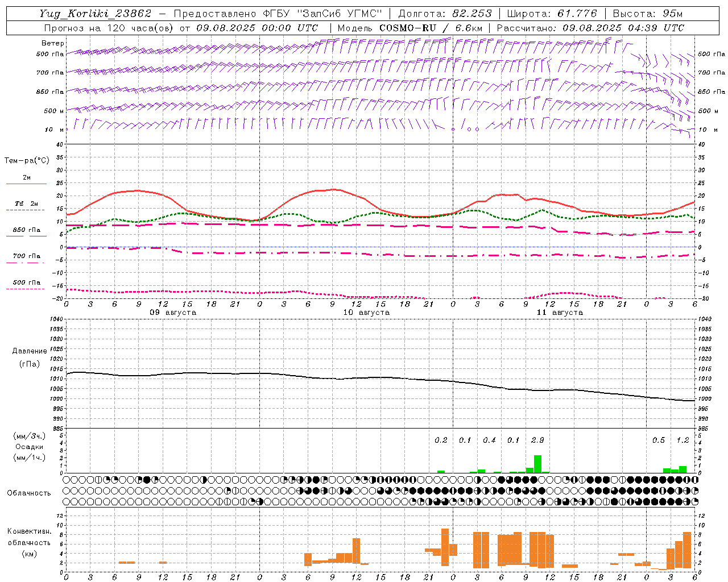Image resolution: width=728 pixels, height=582 pixels.
Task: Click '1040' on left pressure axis
Action: point(56,319)
